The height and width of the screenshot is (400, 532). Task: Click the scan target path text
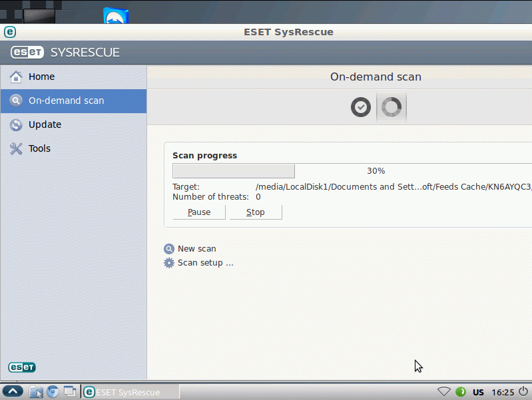click(394, 187)
